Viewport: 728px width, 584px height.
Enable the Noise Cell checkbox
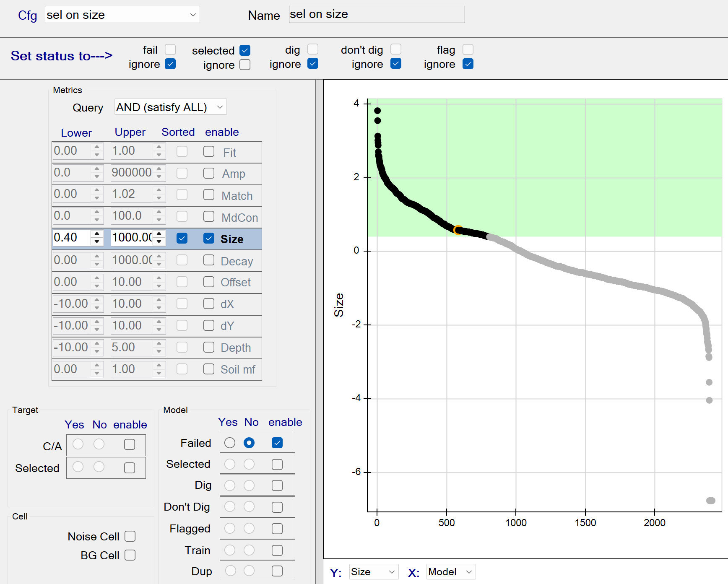[130, 536]
